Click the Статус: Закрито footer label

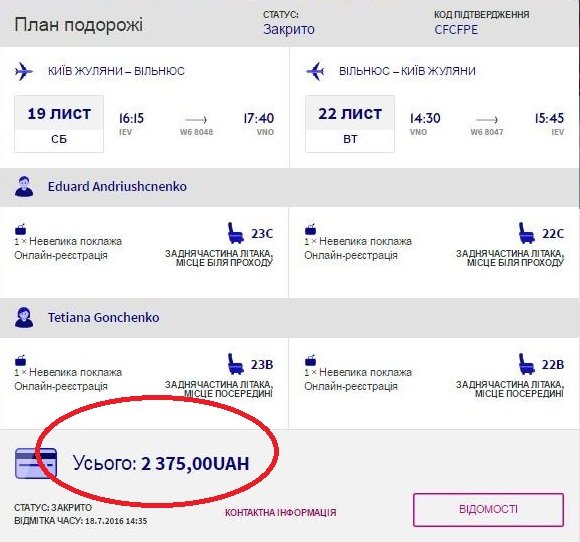click(x=53, y=508)
